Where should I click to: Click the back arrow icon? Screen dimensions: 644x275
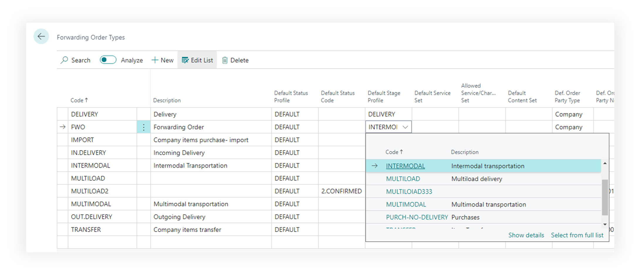click(x=41, y=36)
